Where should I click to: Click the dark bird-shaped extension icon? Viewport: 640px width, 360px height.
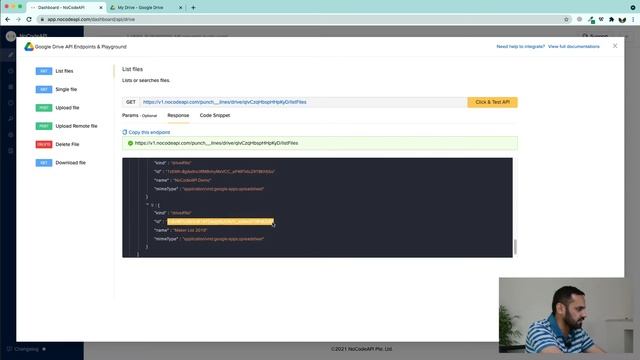coord(622,20)
